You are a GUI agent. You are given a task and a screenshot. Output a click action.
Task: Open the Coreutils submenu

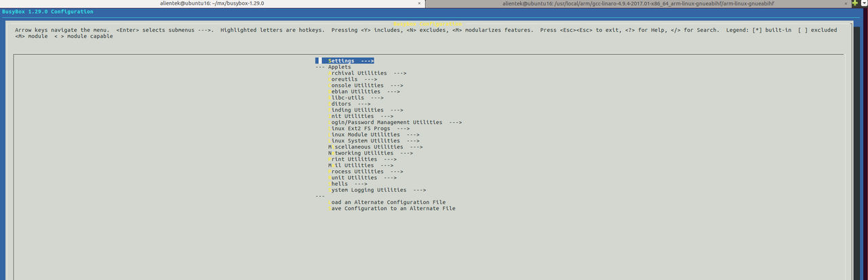[353, 79]
